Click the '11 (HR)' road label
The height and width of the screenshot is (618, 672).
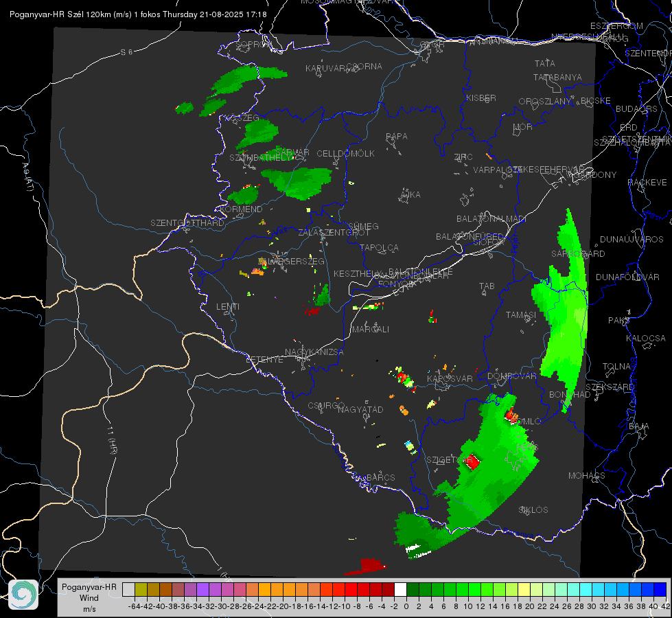(112, 440)
